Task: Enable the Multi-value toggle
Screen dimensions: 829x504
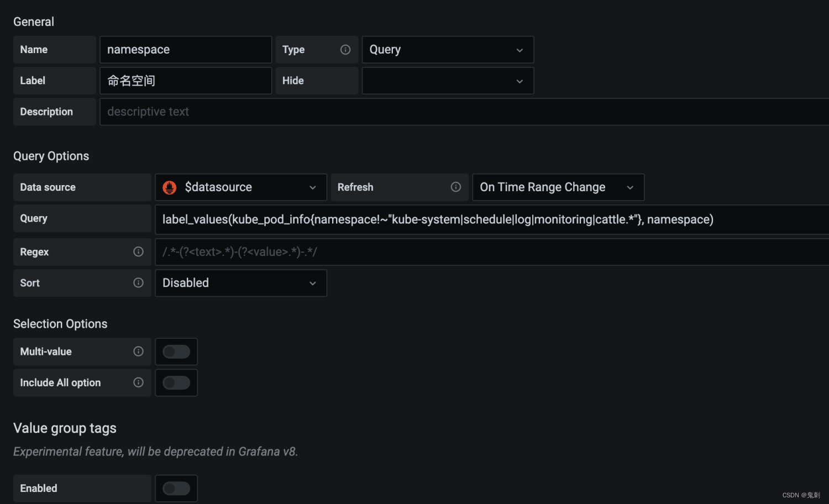Action: click(176, 351)
